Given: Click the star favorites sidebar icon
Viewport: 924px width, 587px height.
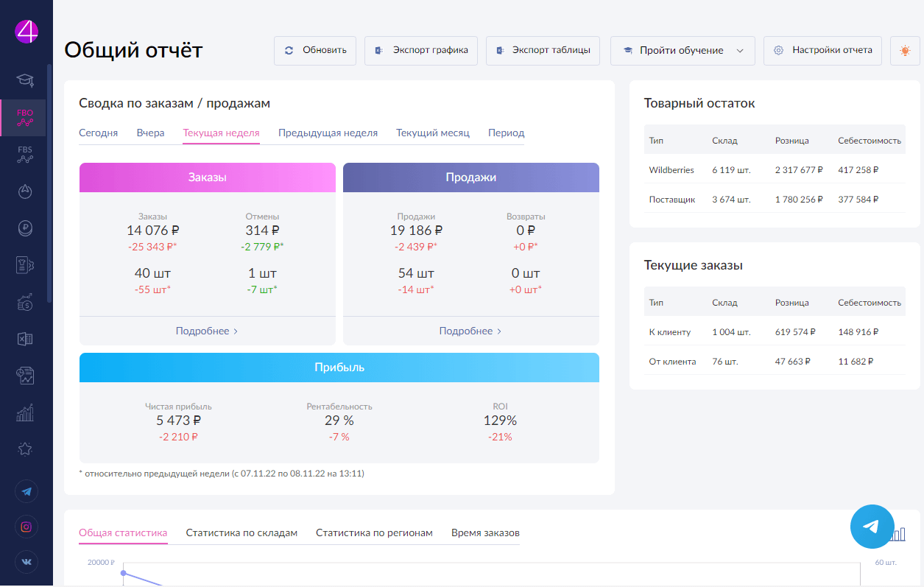Looking at the screenshot, I should point(26,449).
